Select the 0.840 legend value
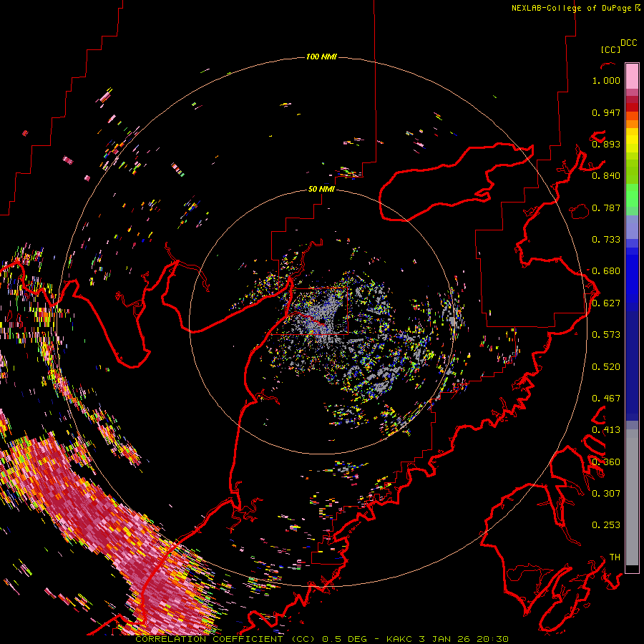644x644 pixels. tap(606, 176)
